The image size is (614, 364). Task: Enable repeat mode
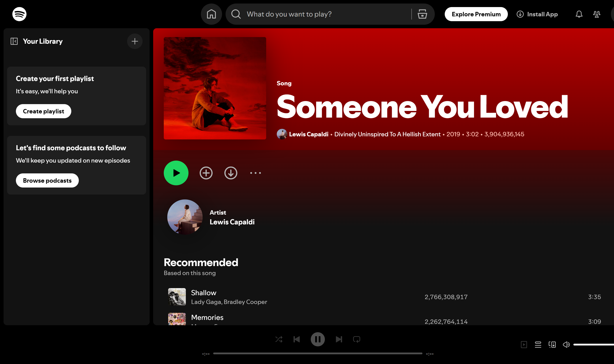pyautogui.click(x=356, y=339)
